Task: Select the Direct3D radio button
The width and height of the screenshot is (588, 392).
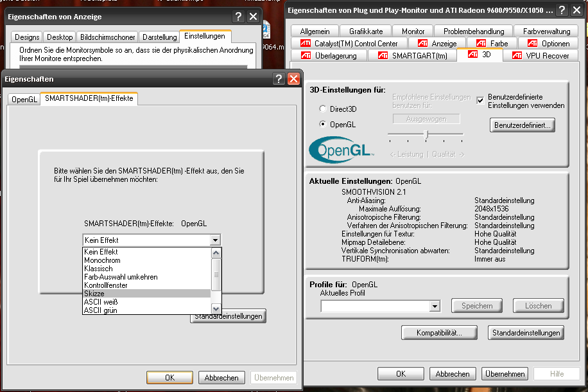Action: tap(322, 109)
